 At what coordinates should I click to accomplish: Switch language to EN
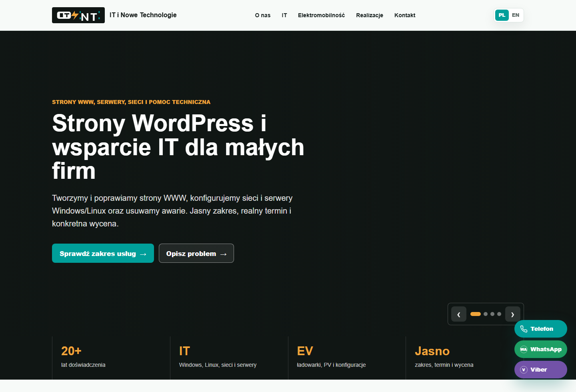click(516, 15)
